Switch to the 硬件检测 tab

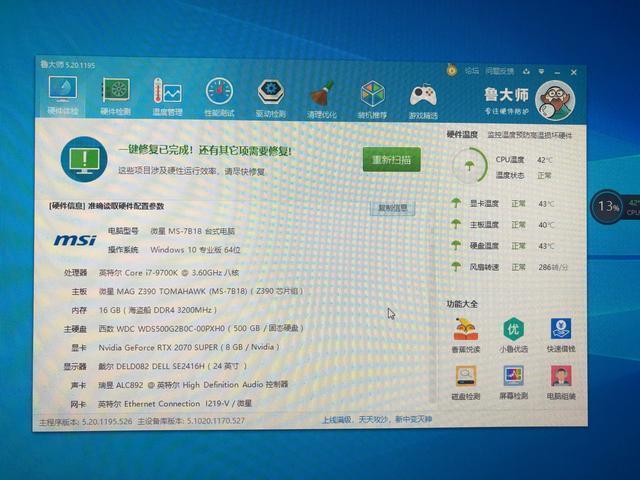(116, 96)
